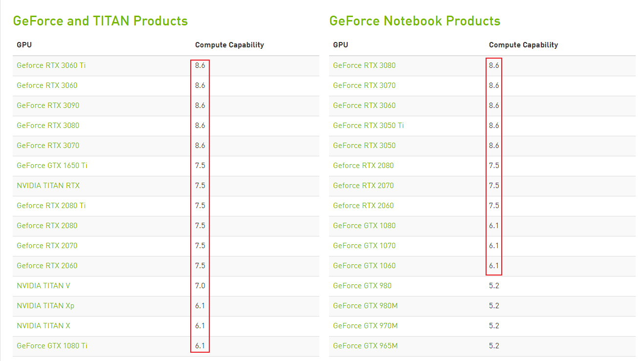Open Geforce RTX 2070 in the GeForce and TITAN table

pyautogui.click(x=47, y=246)
